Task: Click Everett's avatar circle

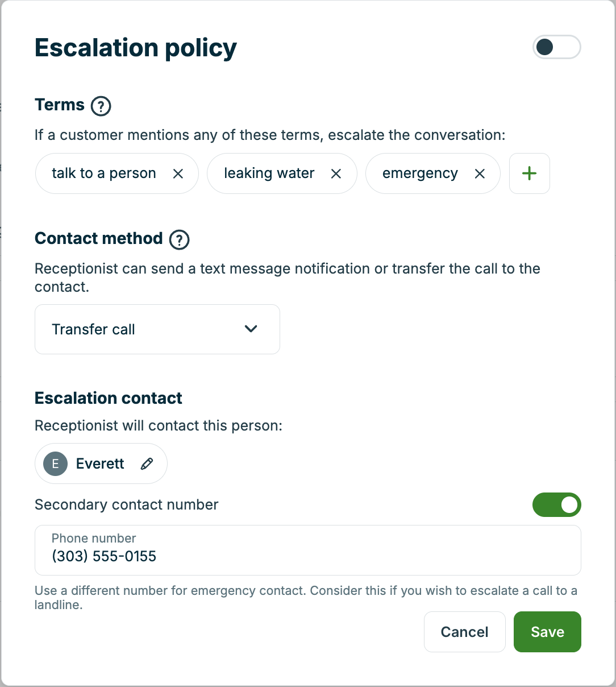Action: pyautogui.click(x=55, y=463)
